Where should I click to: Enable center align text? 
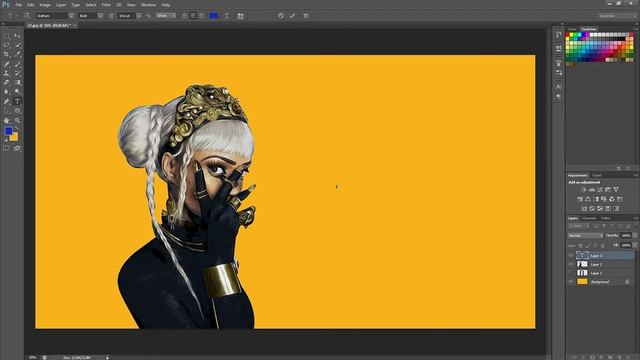tap(193, 16)
